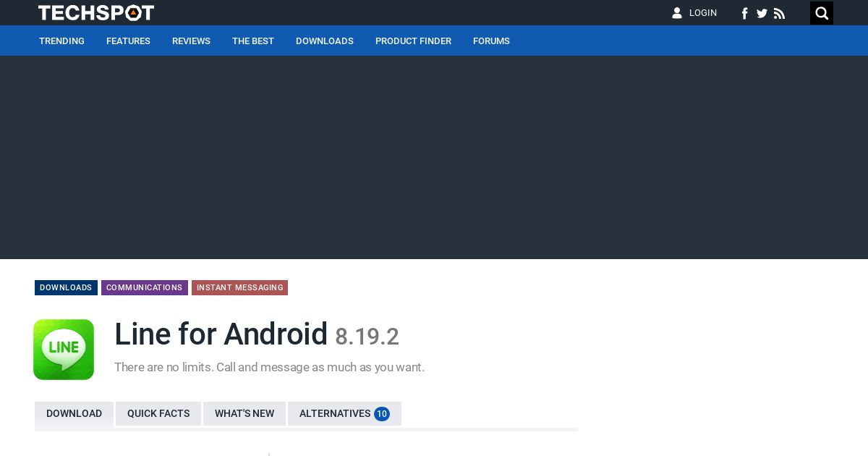Image resolution: width=868 pixels, height=456 pixels.
Task: Click the version number 8.19.2
Action: coord(367,337)
